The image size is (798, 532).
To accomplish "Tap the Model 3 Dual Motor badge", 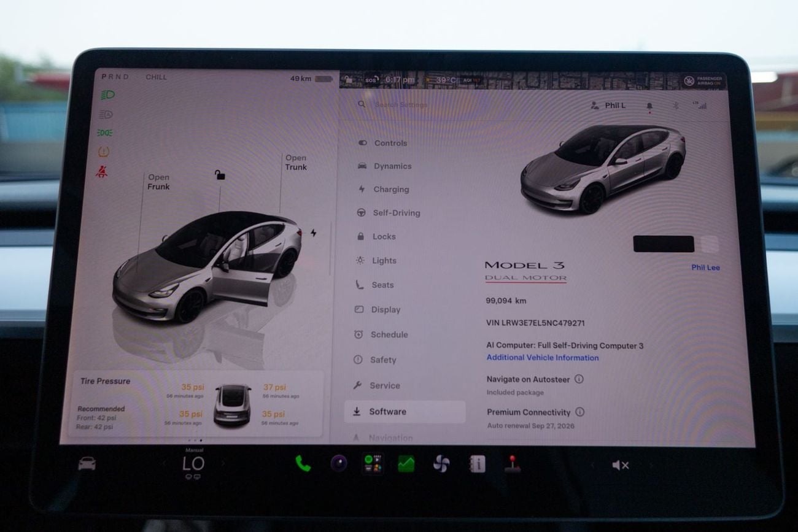I will coord(525,271).
